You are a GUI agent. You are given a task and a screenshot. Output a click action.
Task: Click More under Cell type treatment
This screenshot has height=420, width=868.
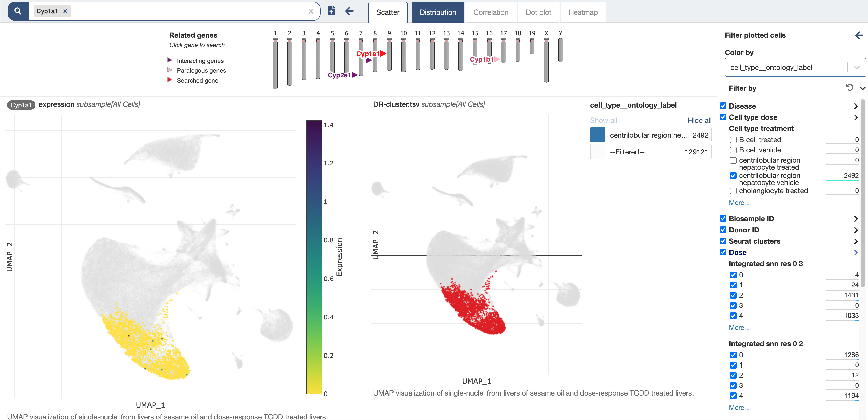pyautogui.click(x=739, y=203)
